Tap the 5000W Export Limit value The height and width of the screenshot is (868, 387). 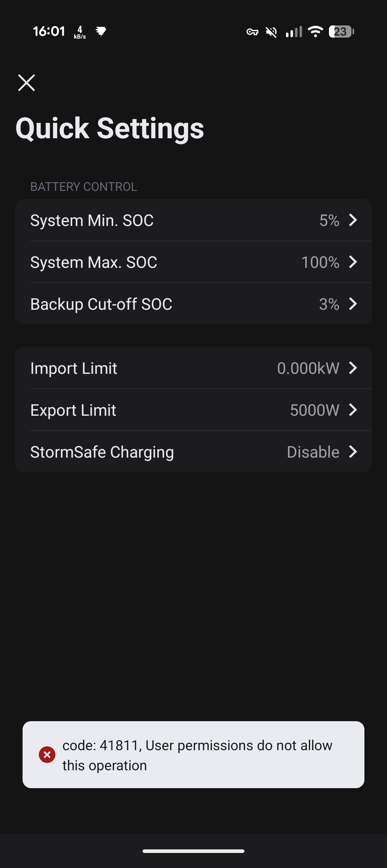point(314,410)
